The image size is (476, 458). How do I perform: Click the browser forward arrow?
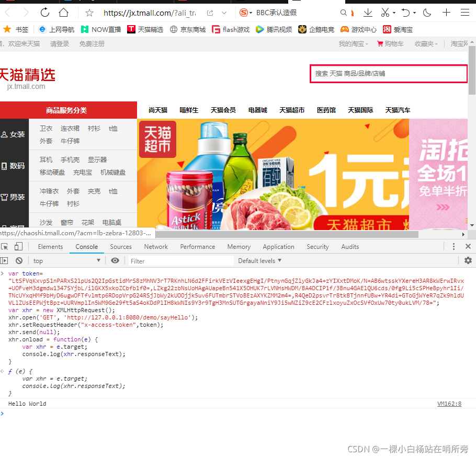click(26, 13)
